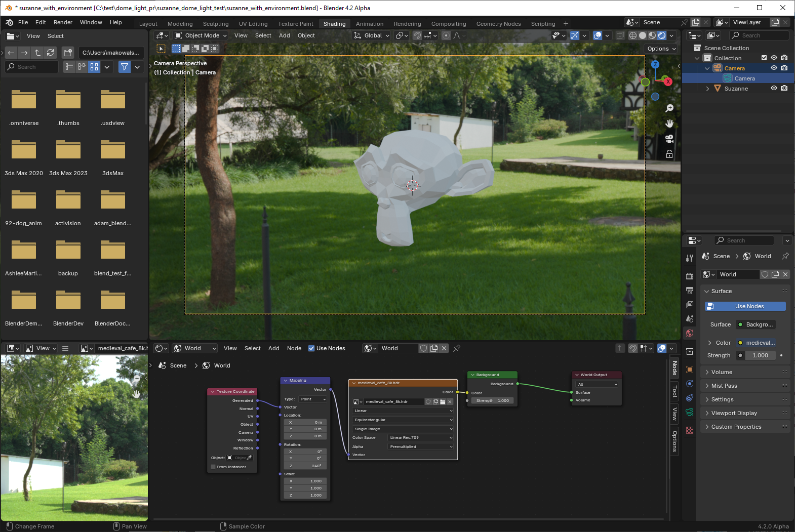
Task: Refresh the file browser listing
Action: click(x=51, y=53)
